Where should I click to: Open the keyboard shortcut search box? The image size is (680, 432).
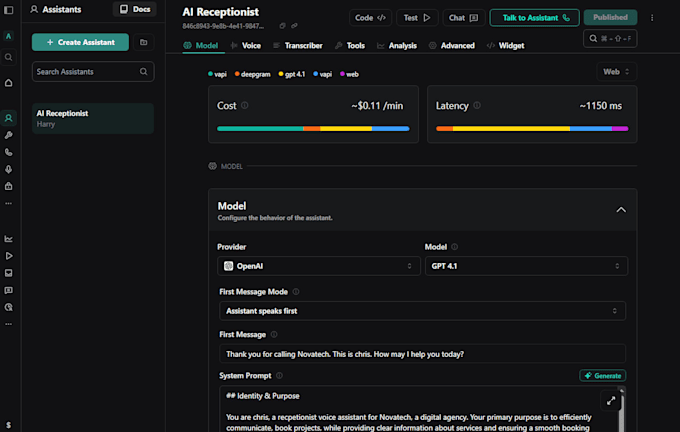coord(610,39)
